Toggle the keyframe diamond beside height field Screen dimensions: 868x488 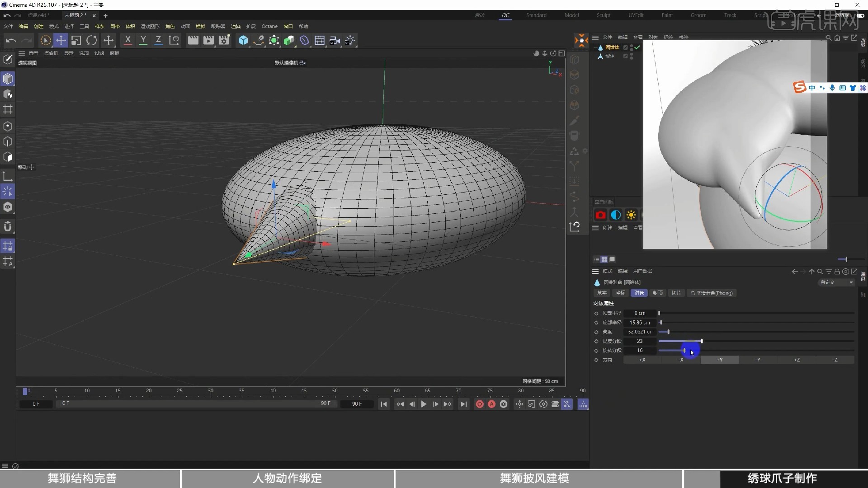point(596,332)
